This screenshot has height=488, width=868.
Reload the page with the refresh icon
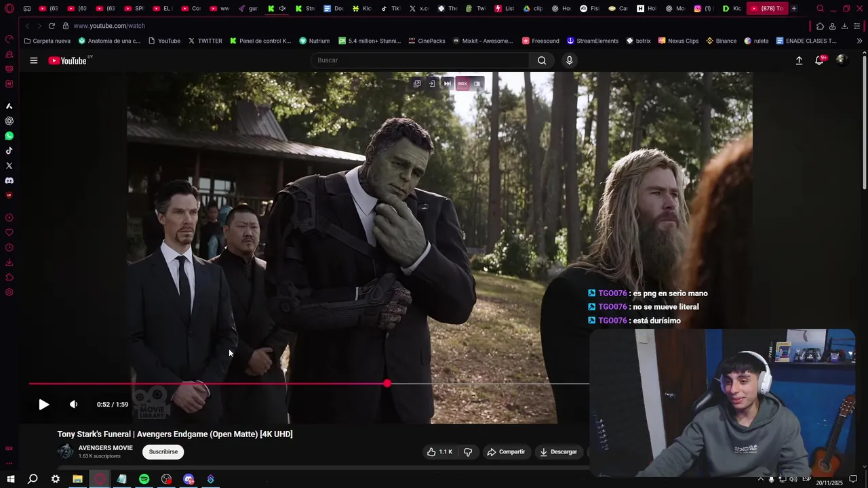pos(52,26)
